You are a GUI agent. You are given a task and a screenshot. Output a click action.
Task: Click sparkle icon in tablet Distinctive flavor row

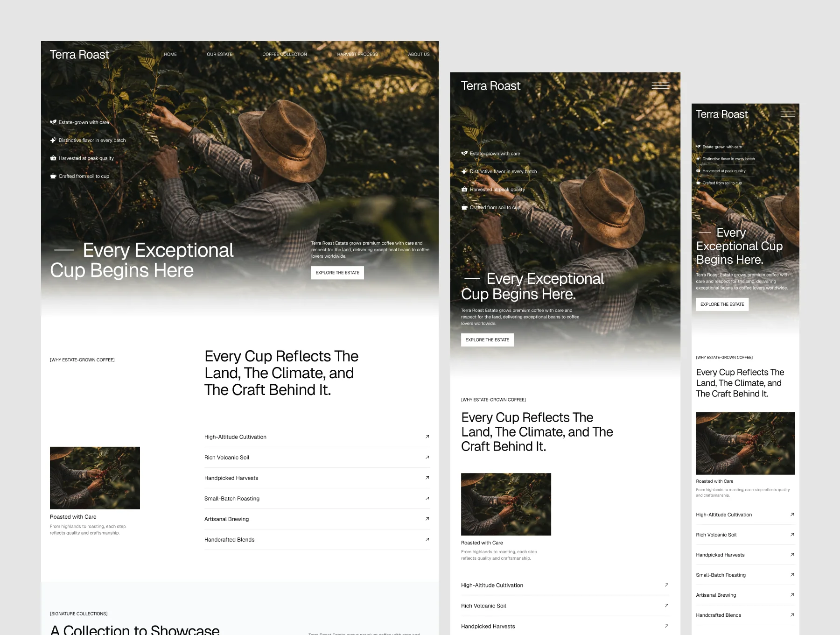pos(464,171)
